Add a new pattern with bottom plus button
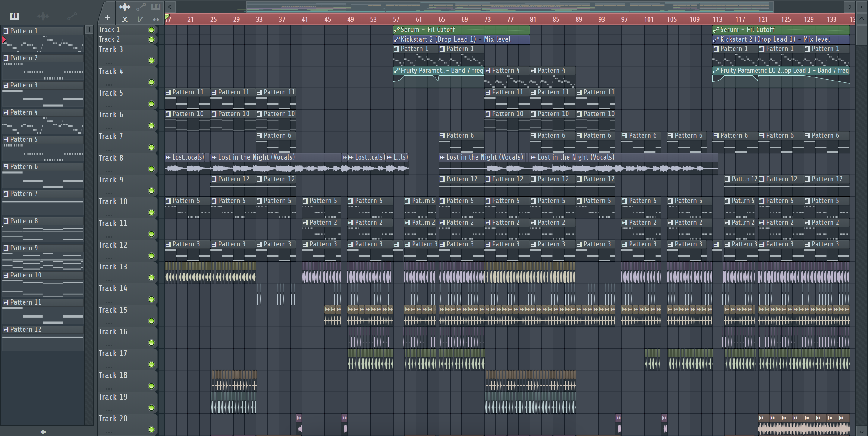This screenshot has width=868, height=436. 43,431
